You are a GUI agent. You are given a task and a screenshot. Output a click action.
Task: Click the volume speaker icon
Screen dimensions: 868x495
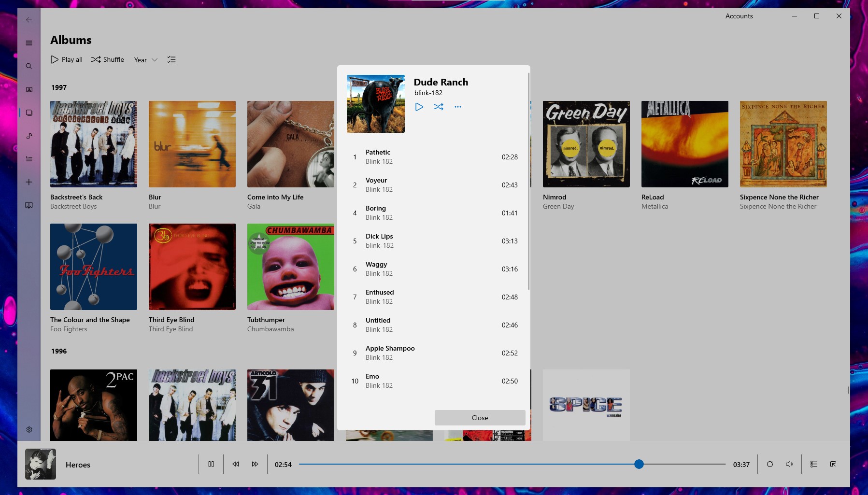coord(789,464)
